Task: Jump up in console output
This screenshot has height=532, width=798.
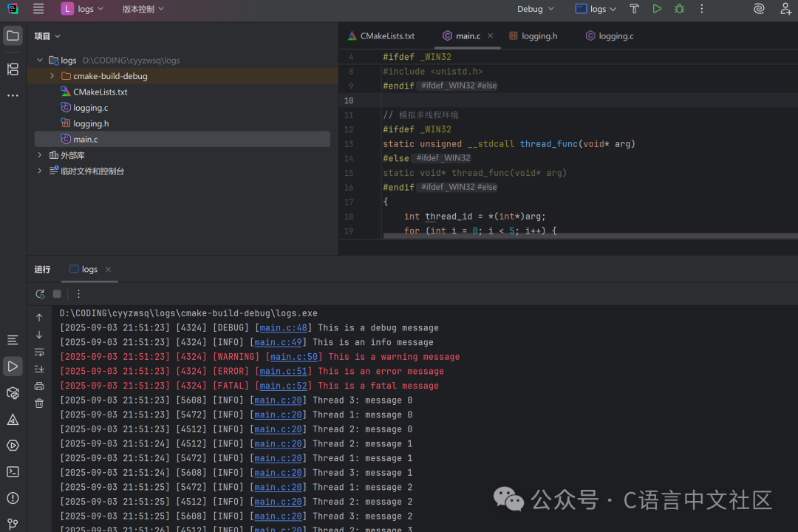Action: [39, 318]
